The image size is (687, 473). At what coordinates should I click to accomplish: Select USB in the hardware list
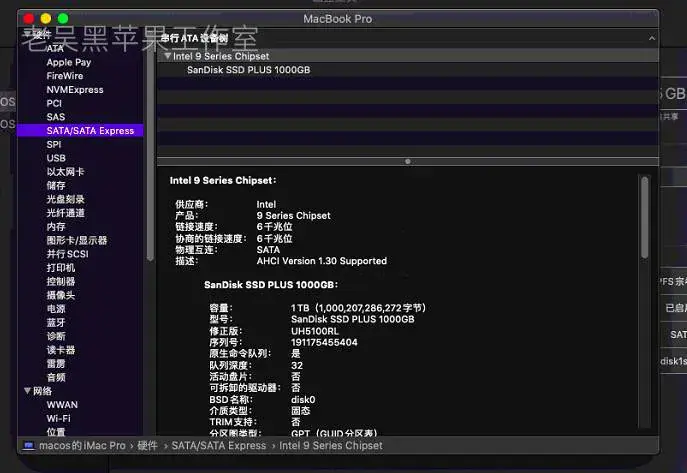(x=56, y=158)
